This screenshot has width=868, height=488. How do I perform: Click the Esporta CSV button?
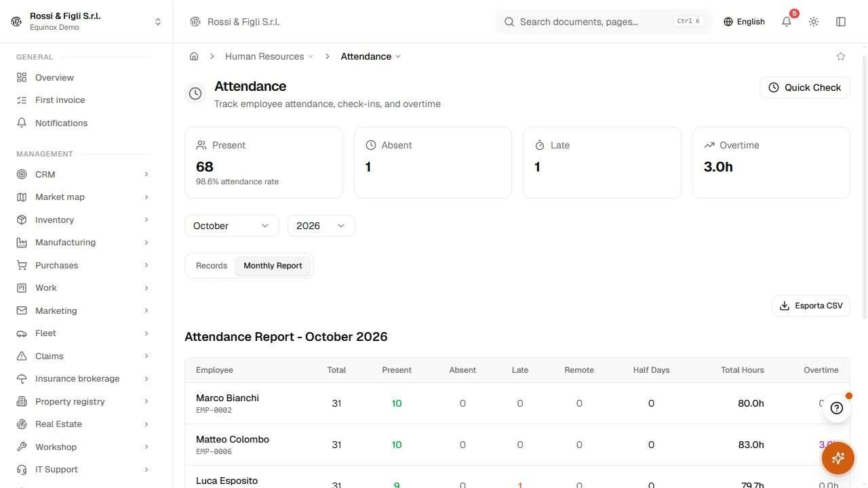coord(811,306)
